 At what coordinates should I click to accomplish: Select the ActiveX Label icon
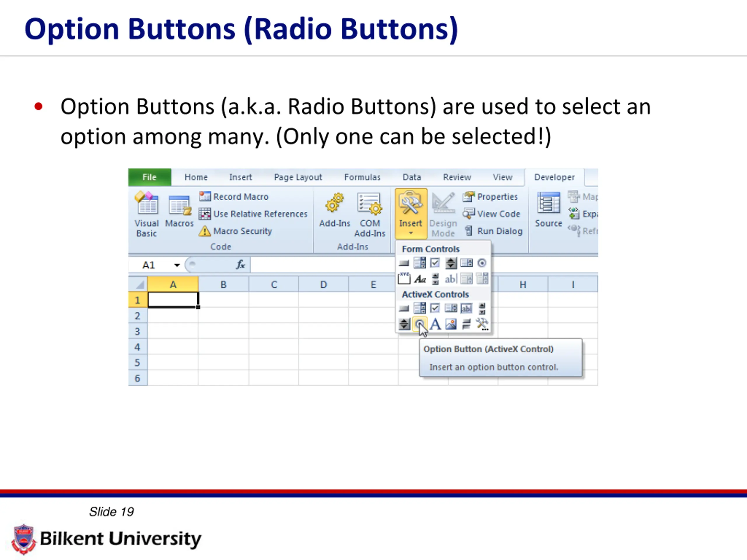pos(435,324)
